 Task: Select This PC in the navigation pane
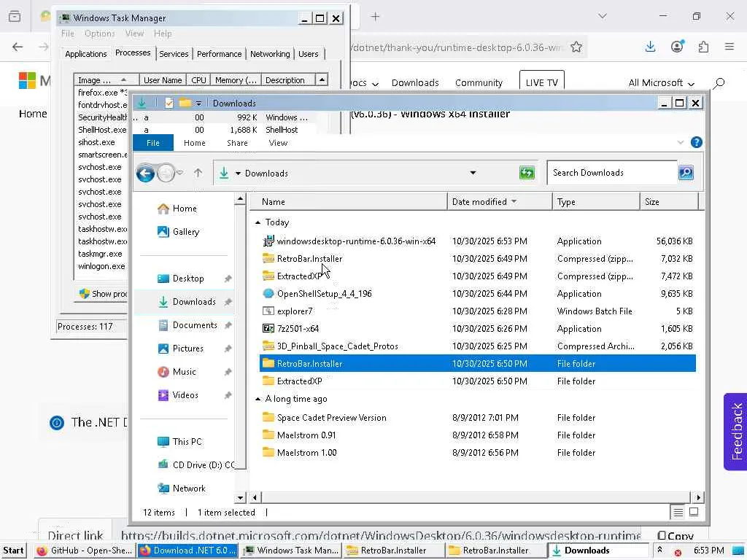[x=179, y=442]
